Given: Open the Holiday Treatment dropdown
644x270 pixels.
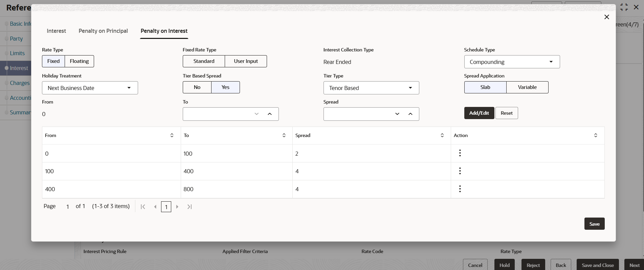Looking at the screenshot, I should pyautogui.click(x=90, y=88).
